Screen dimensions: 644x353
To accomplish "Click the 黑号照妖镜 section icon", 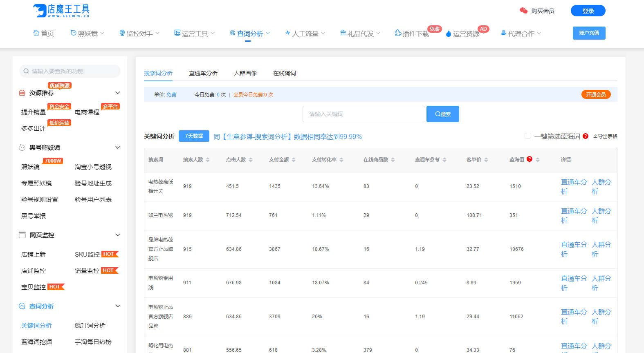I will 22,148.
